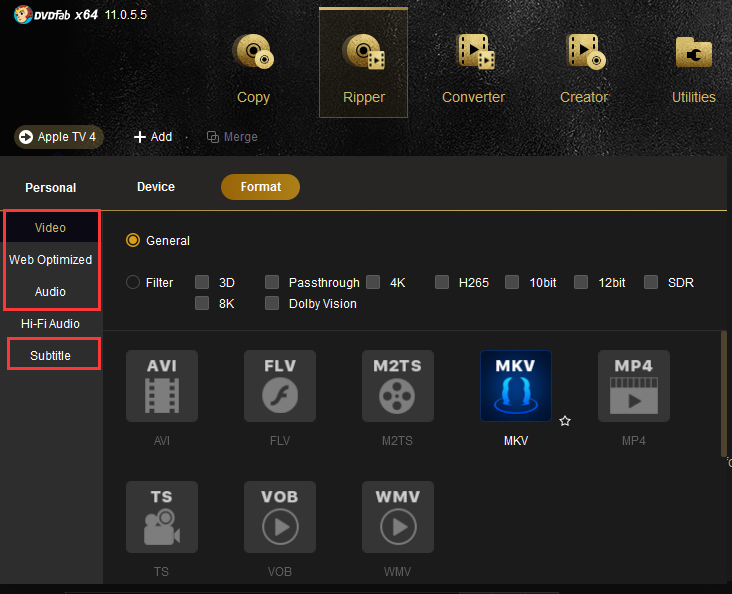Viewport: 732px width, 594px height.
Task: Open the Converter module
Action: 473,69
